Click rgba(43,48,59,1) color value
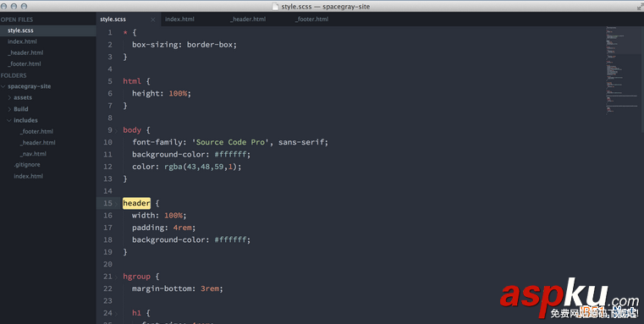The image size is (644, 324). (201, 167)
